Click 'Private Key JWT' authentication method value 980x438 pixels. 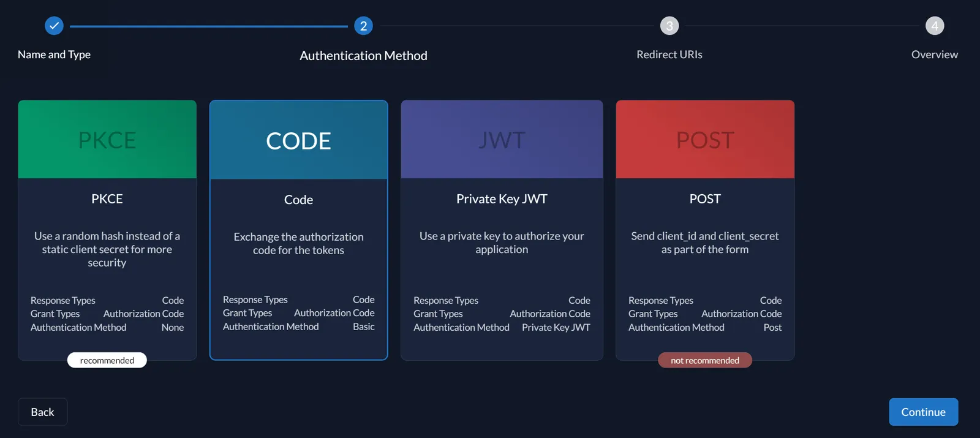point(556,327)
